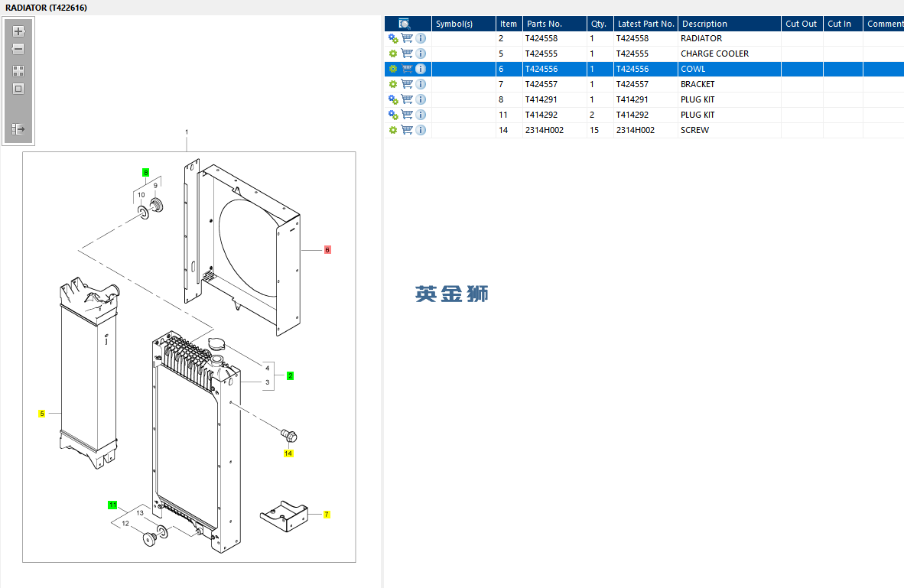Viewport: 904px width, 588px height.
Task: Click part number T414291 in Parts No. column
Action: [541, 99]
